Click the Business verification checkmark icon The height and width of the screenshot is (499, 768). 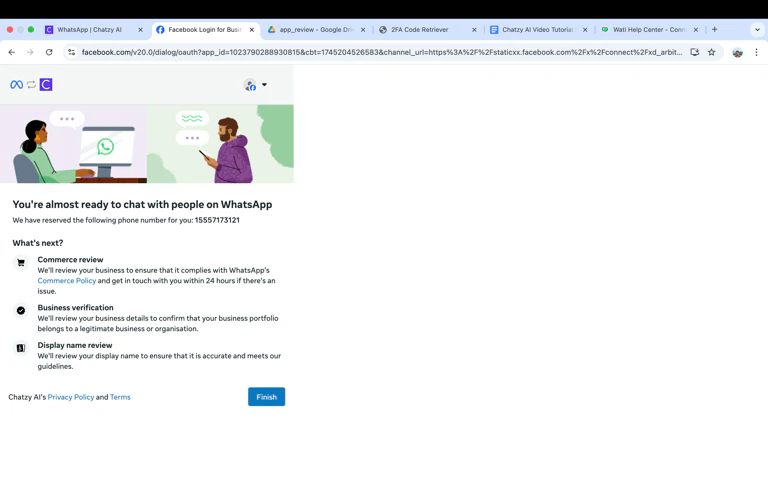tap(21, 310)
